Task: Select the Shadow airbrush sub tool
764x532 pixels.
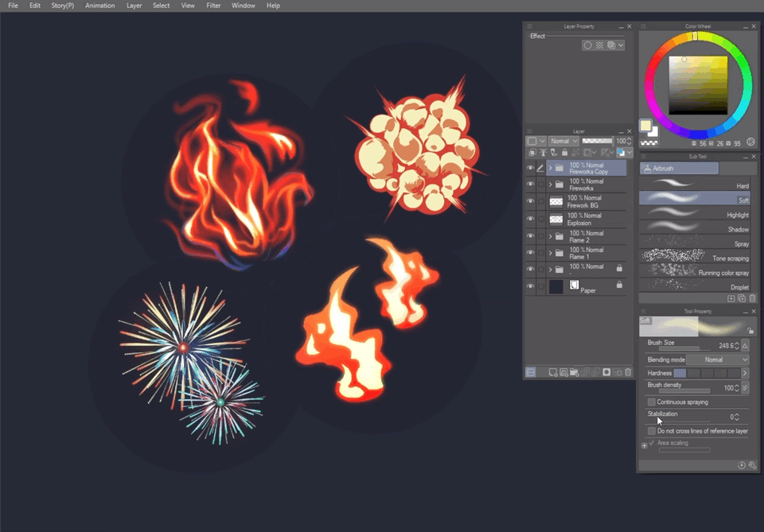Action: (x=694, y=228)
